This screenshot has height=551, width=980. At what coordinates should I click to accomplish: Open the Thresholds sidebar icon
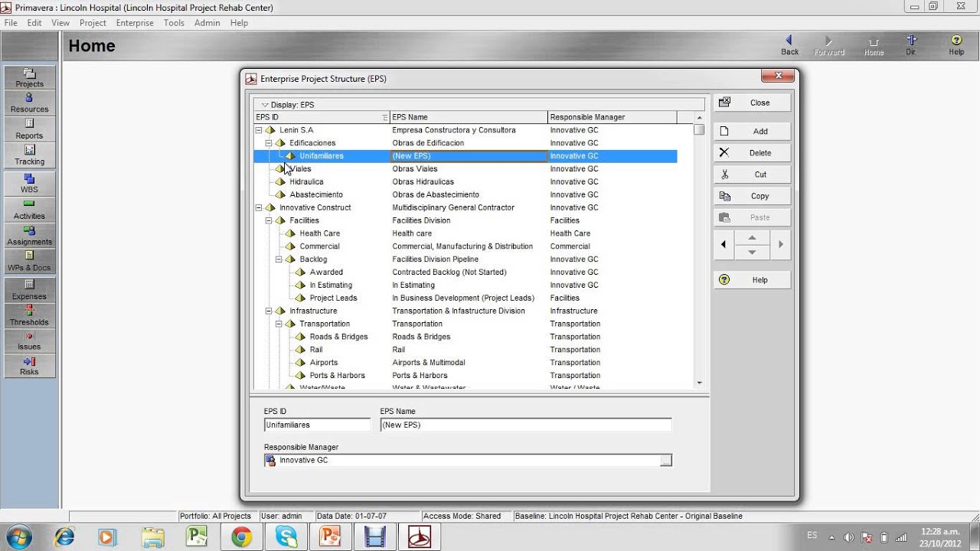coord(29,316)
